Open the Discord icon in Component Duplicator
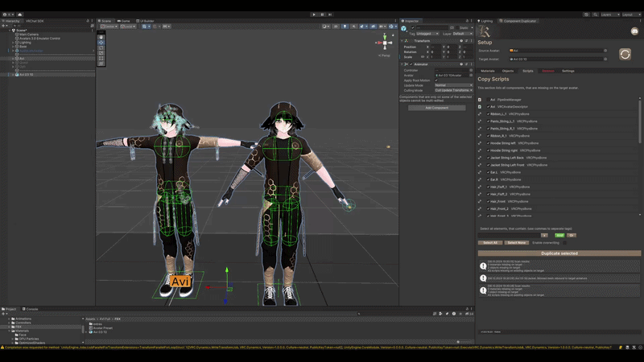The height and width of the screenshot is (362, 644). click(634, 31)
